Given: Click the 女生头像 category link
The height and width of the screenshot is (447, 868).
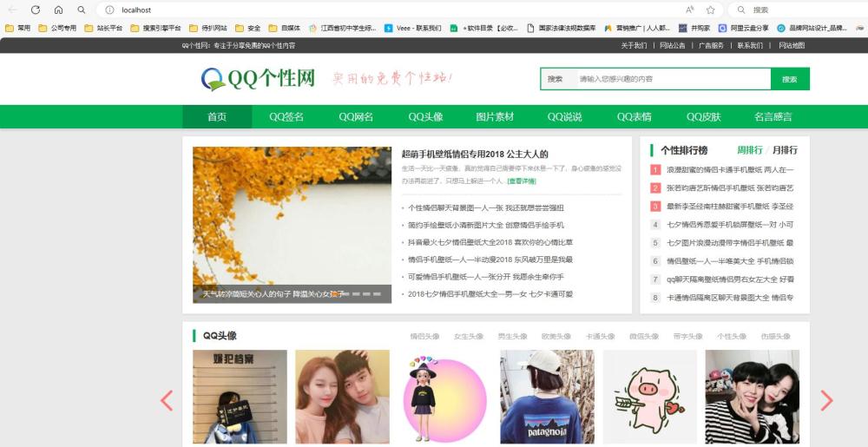Looking at the screenshot, I should 469,337.
